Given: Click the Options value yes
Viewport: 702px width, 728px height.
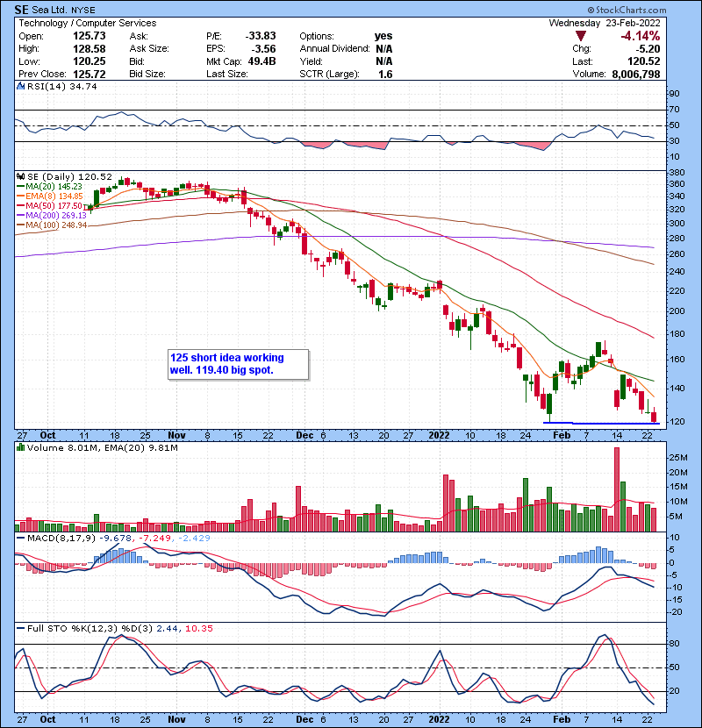Looking at the screenshot, I should point(383,36).
